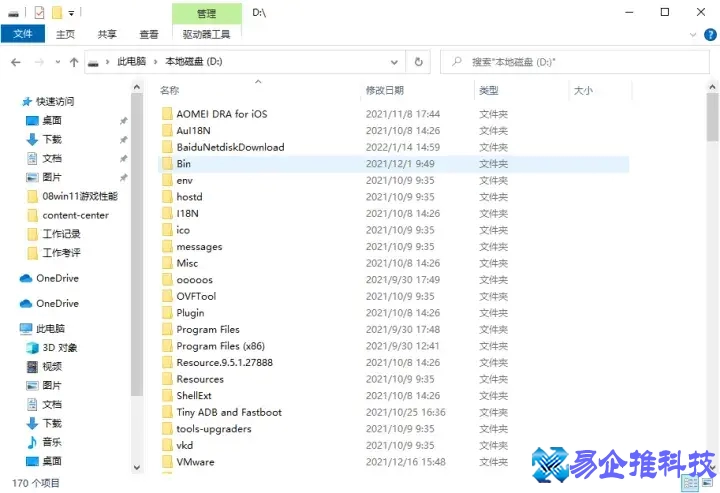Screen dimensions: 720x493
Task: Click the New Folder icon in quick access toolbar
Action: point(57,12)
